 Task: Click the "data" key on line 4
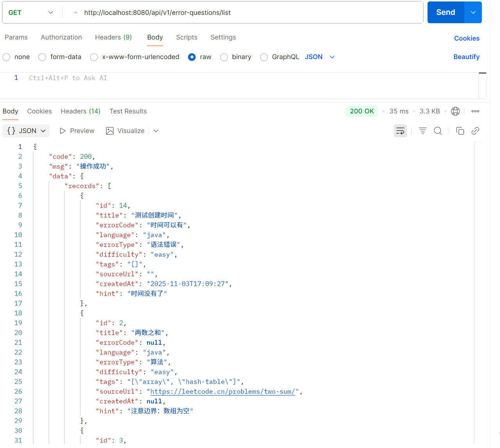pos(61,176)
